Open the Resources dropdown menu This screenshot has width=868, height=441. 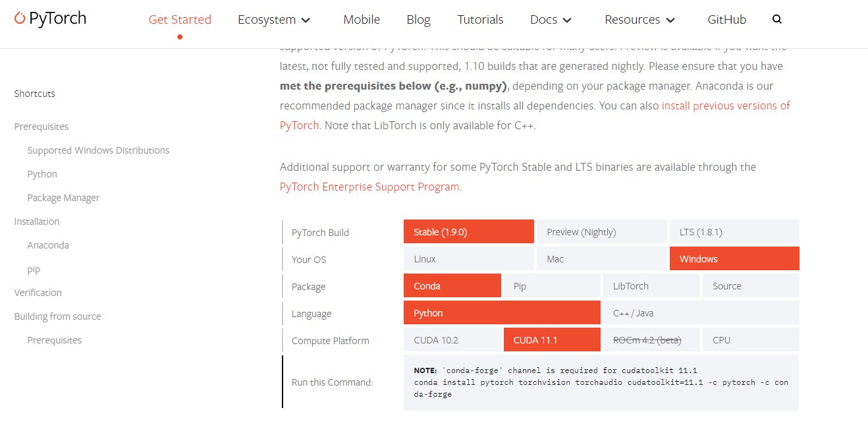(640, 20)
